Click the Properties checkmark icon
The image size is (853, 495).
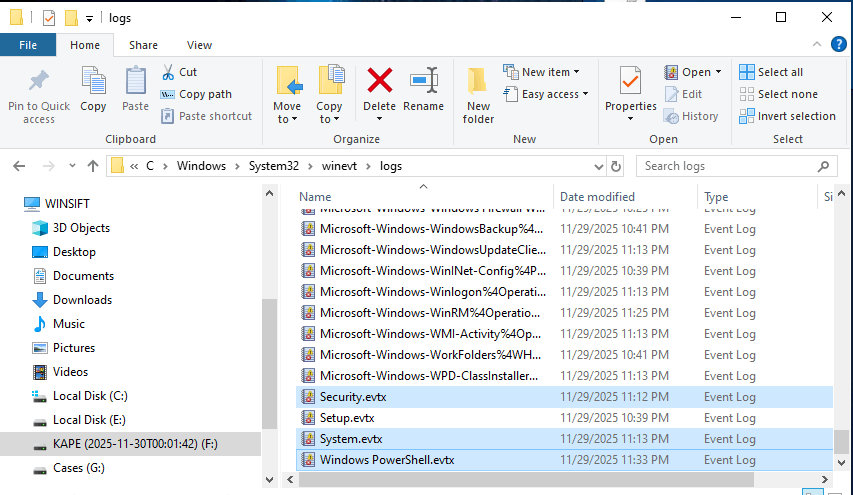pos(631,81)
